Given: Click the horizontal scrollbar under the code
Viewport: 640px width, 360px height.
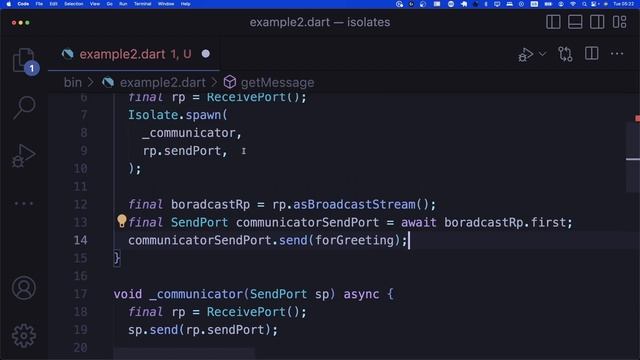Looking at the screenshot, I should [184, 353].
